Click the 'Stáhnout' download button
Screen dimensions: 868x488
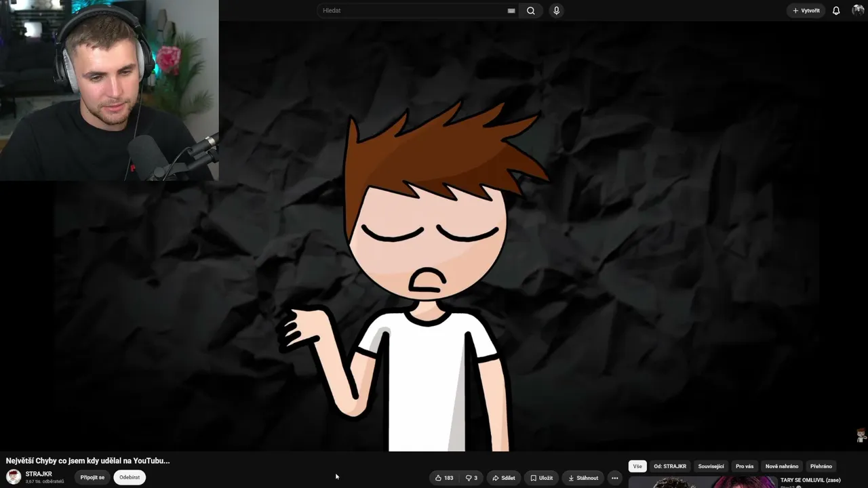[x=583, y=478]
